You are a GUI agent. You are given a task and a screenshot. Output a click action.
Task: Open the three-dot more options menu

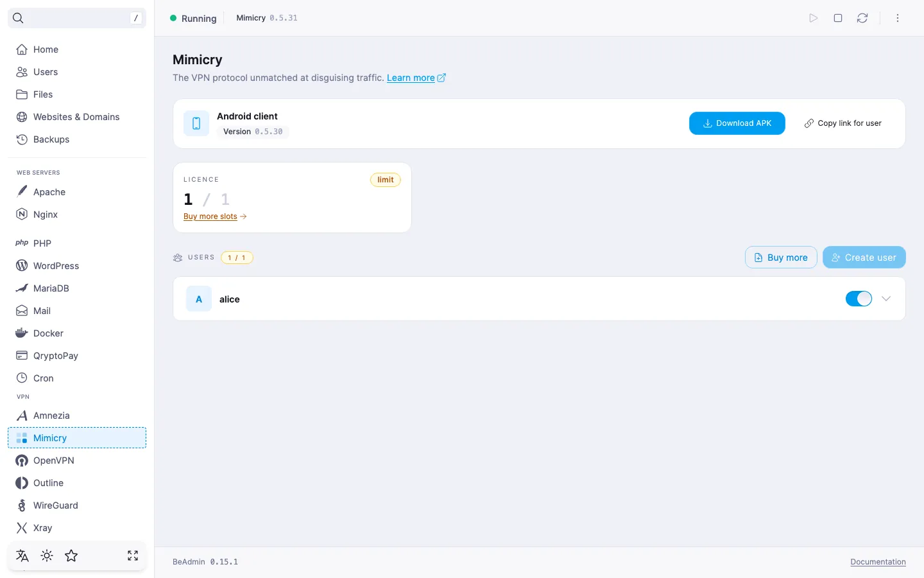(898, 18)
